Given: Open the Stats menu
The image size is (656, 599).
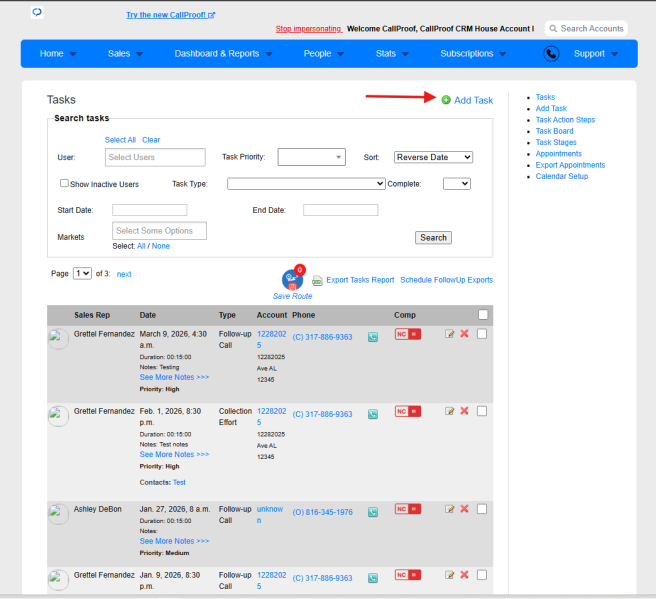Looking at the screenshot, I should tap(392, 54).
